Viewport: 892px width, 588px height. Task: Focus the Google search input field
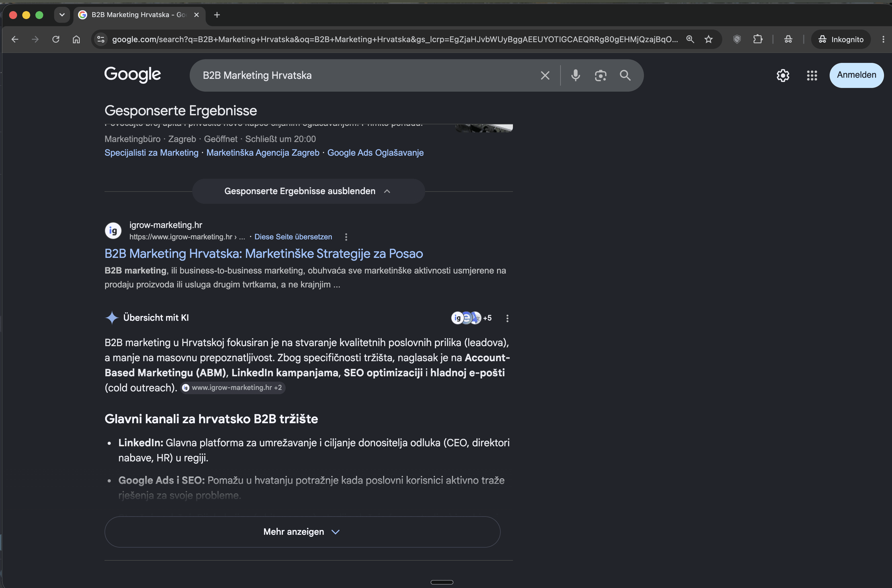point(368,75)
